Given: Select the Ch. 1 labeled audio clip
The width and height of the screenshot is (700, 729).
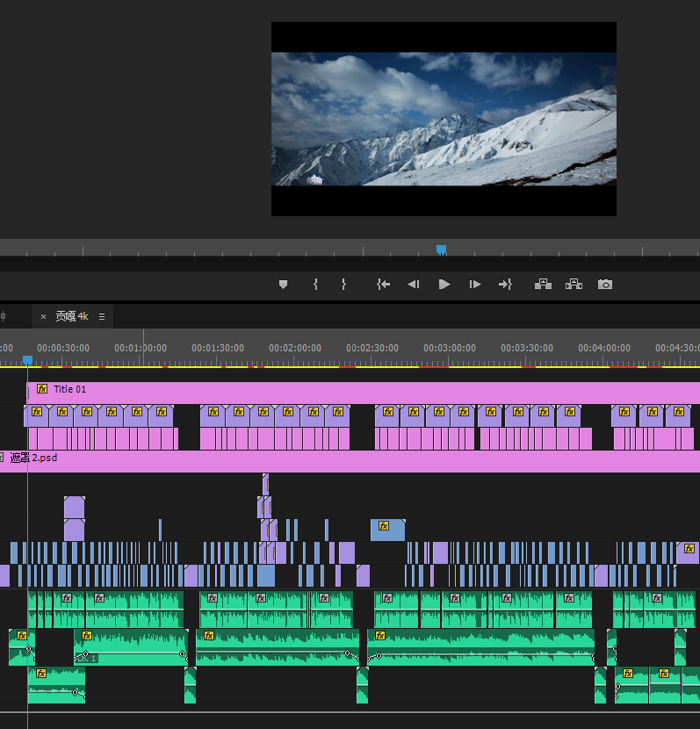Looking at the screenshot, I should [x=131, y=647].
